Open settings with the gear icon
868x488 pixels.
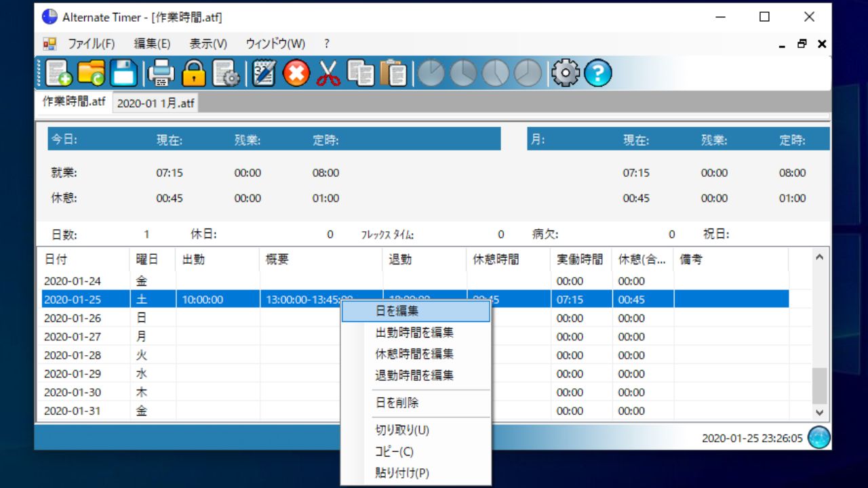(x=566, y=73)
